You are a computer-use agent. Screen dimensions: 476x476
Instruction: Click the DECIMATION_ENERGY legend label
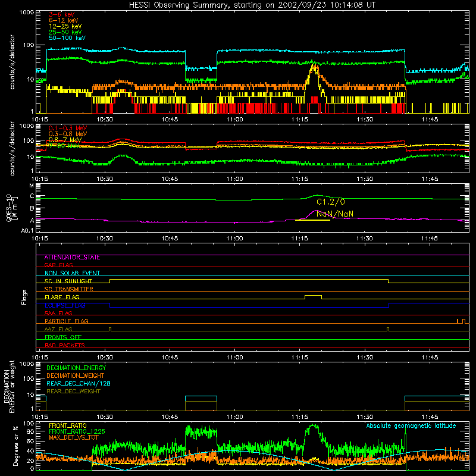point(76,368)
